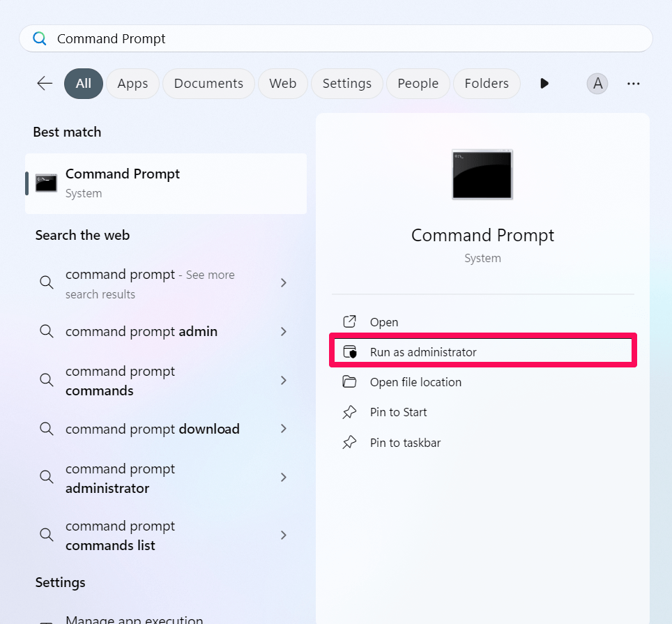The image size is (672, 624).
Task: Click the back arrow icon
Action: click(x=45, y=83)
